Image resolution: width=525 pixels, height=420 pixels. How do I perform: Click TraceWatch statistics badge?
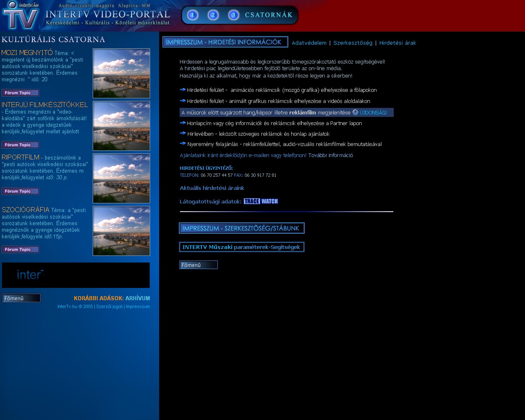(x=261, y=201)
